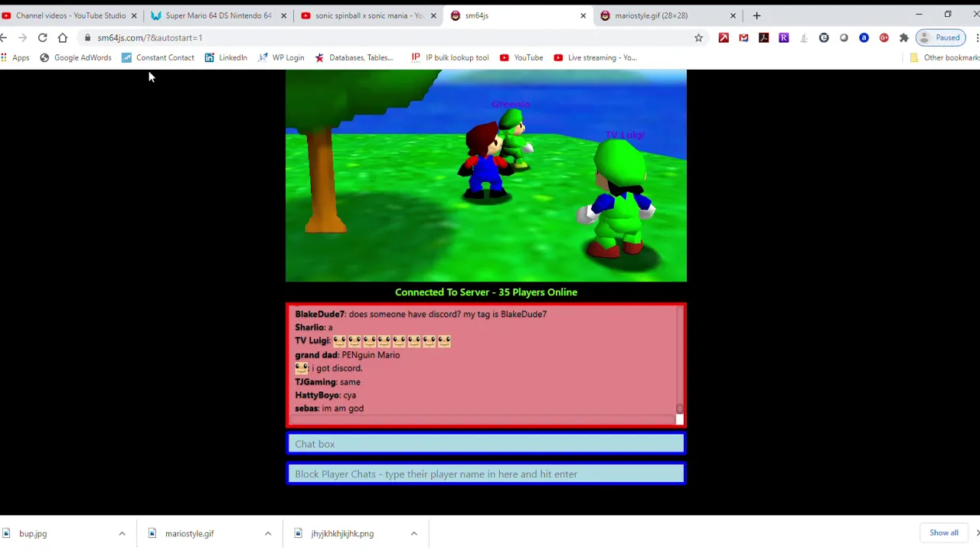Click the purple R extension icon
Viewport: 980px width, 551px height.
coord(783,37)
